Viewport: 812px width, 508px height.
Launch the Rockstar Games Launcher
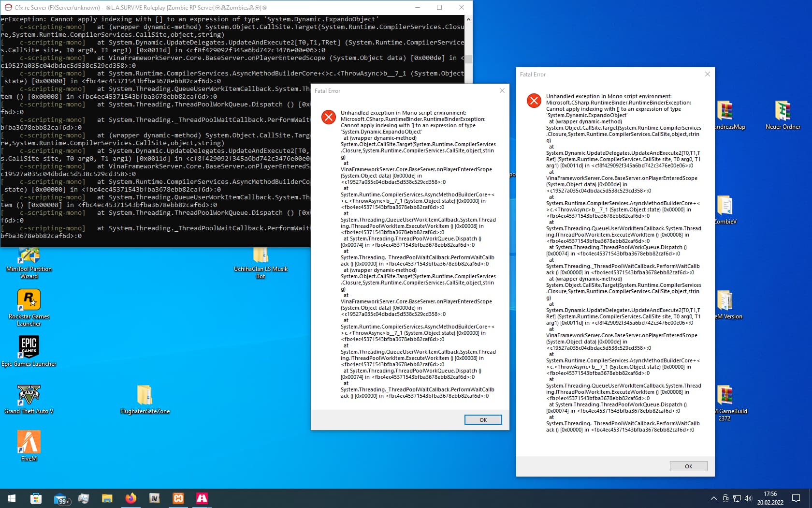[29, 300]
